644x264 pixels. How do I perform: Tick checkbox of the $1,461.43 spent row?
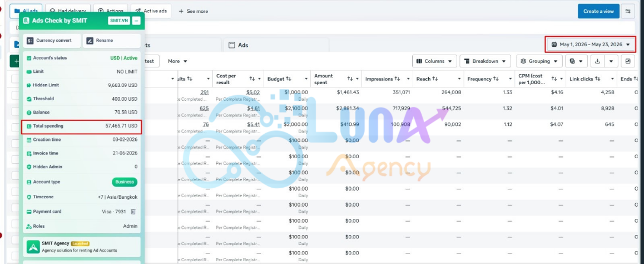click(x=15, y=95)
